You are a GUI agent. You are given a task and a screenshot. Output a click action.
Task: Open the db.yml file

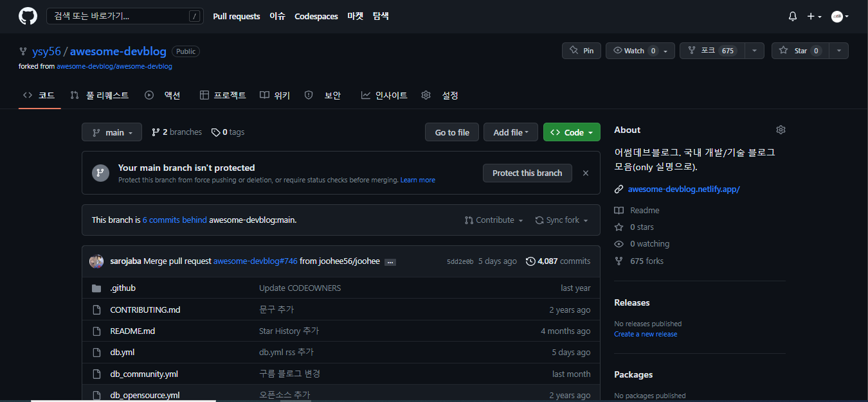tap(122, 352)
